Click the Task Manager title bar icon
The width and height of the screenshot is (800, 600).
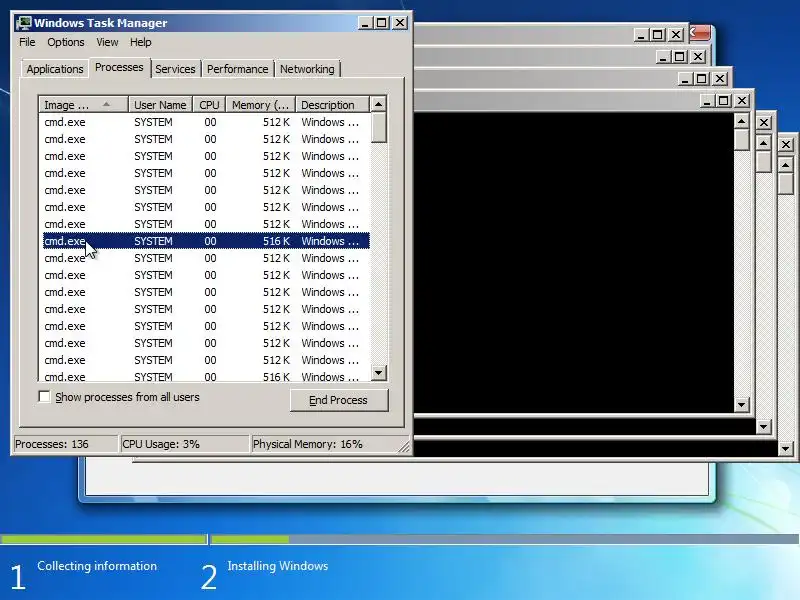click(x=23, y=23)
